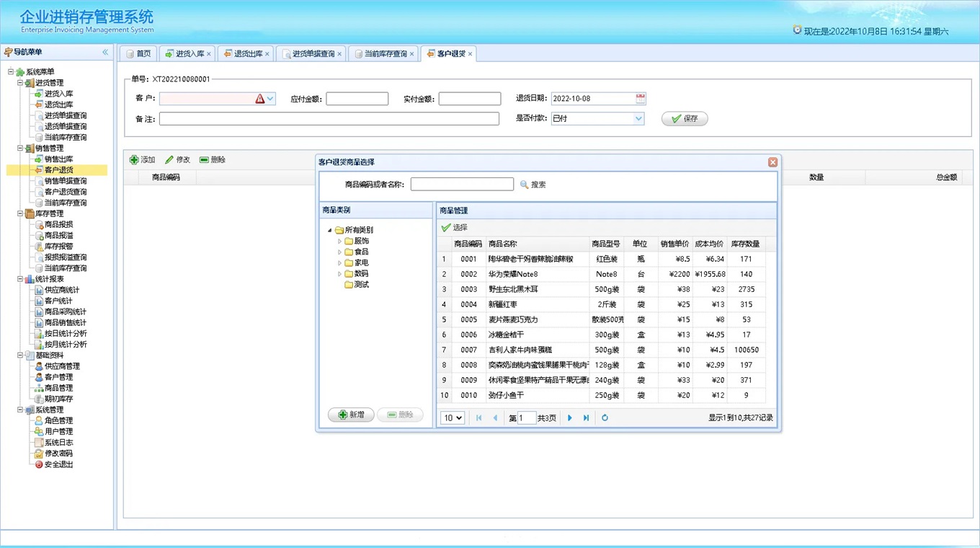Viewport: 980px width, 548px height.
Task: Go to first page of product grid
Action: coord(478,417)
